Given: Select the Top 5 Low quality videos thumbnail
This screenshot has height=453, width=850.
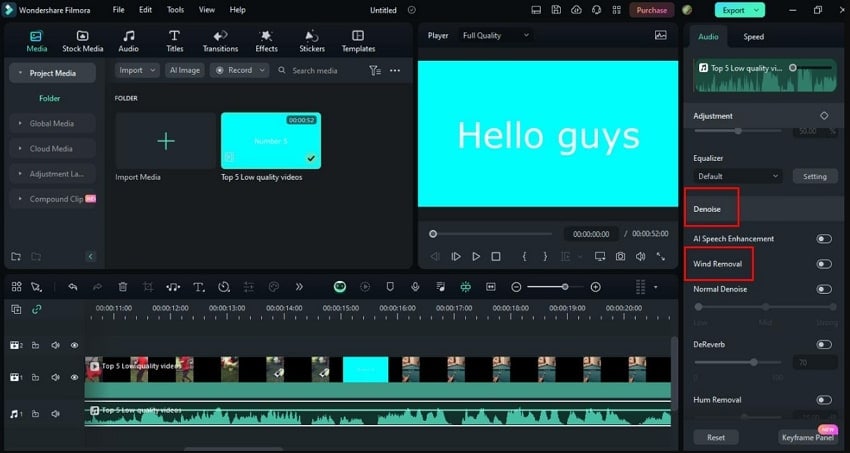Looking at the screenshot, I should 271,141.
